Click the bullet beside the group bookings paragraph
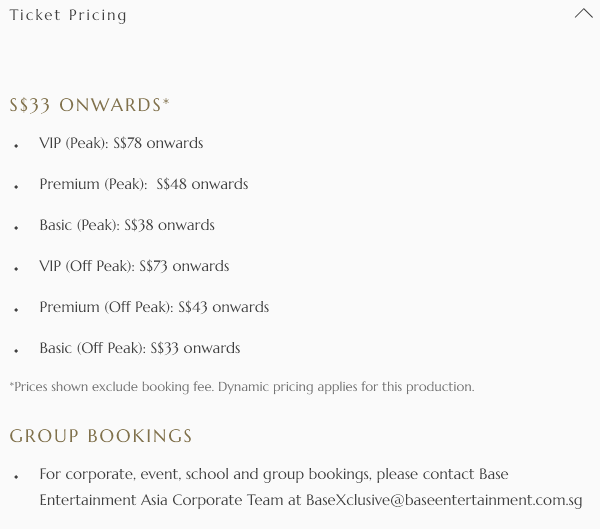 [16, 476]
